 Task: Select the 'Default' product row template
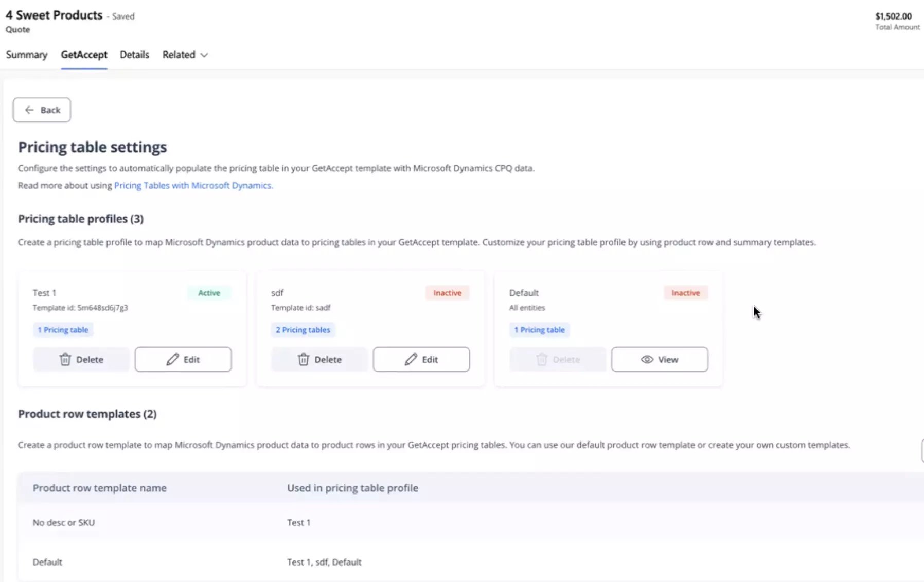[471, 562]
